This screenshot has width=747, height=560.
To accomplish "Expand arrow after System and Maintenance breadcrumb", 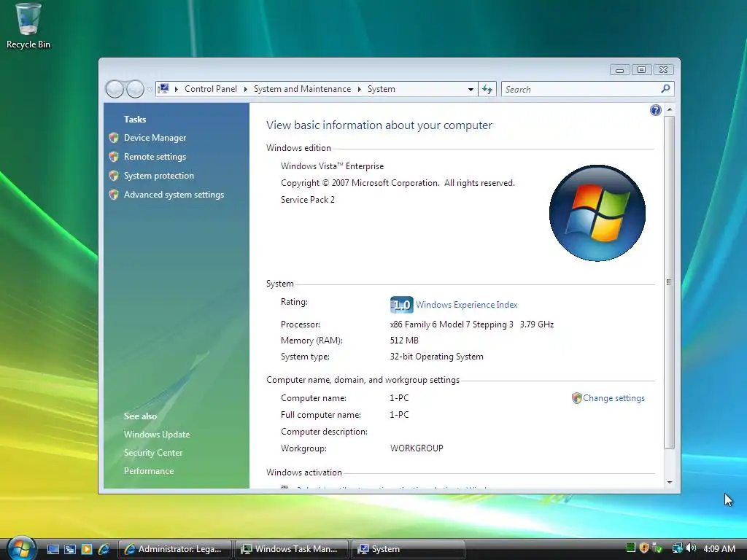I will (x=359, y=89).
